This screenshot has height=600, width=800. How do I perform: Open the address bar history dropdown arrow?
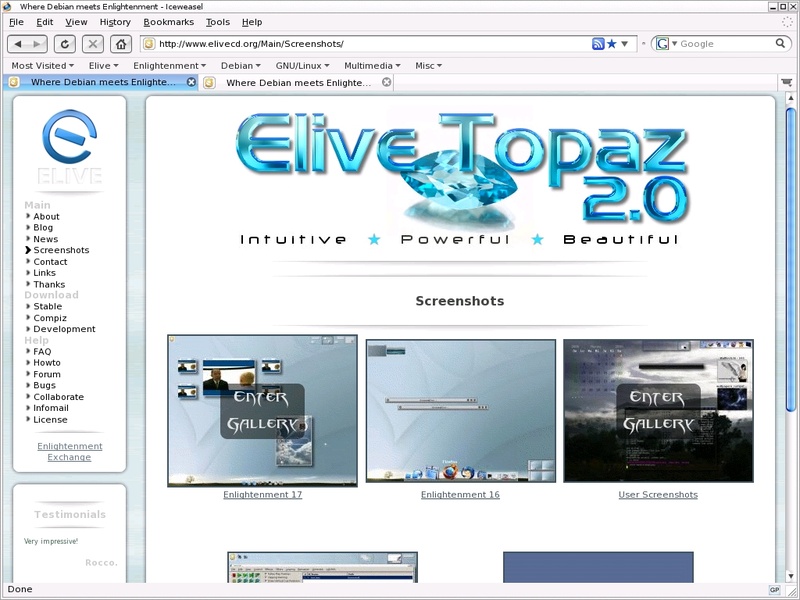[x=624, y=44]
